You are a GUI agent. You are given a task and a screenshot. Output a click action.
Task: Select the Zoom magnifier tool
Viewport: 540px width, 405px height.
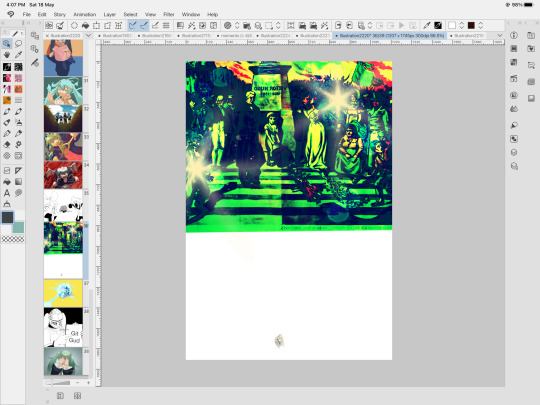(x=7, y=44)
